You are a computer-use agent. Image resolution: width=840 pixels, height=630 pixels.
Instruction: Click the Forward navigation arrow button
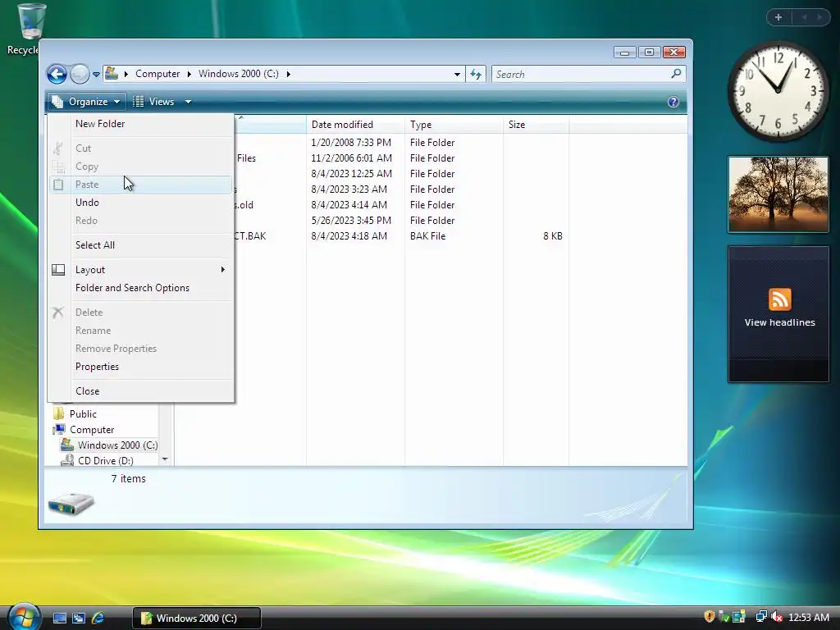80,74
